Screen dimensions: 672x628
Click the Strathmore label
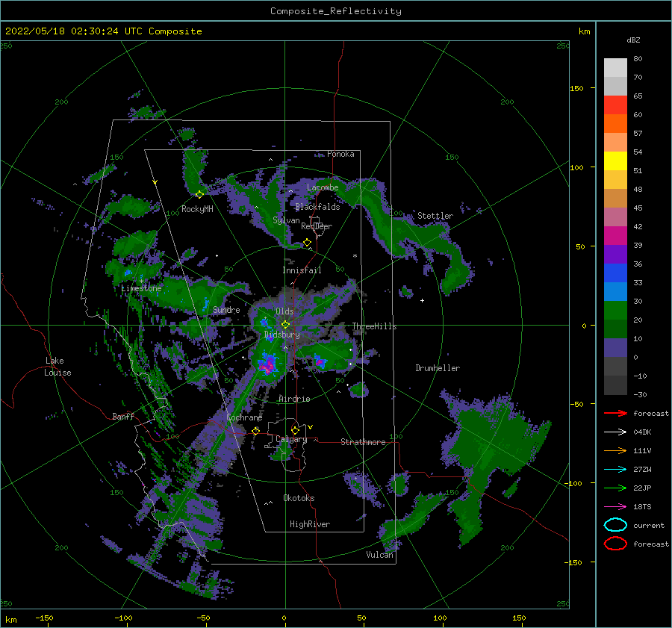363,442
